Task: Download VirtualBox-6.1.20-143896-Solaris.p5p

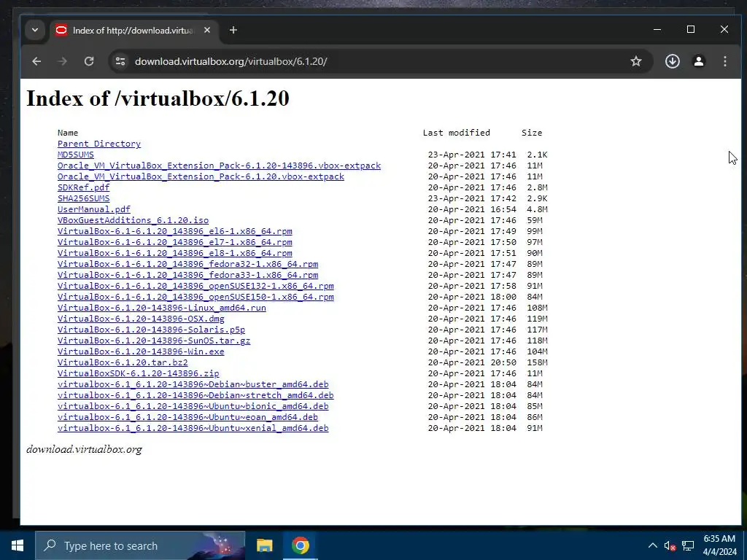Action: (x=152, y=330)
